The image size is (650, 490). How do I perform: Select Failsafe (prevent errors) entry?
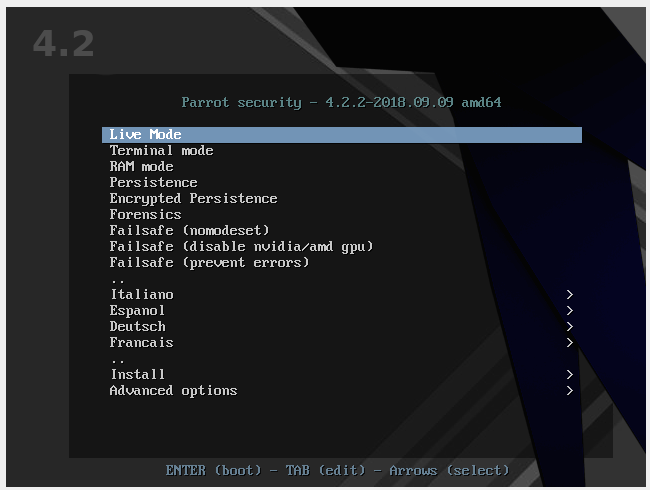(x=209, y=263)
